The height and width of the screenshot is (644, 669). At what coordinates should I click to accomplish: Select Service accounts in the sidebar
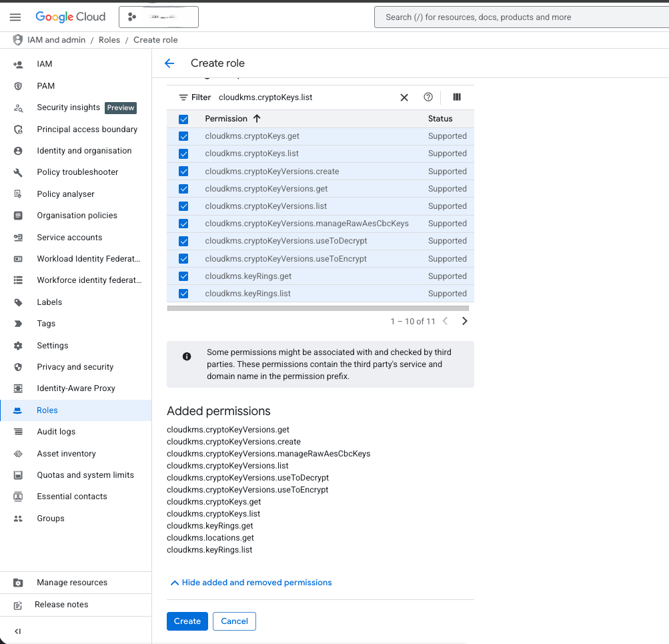(x=69, y=237)
